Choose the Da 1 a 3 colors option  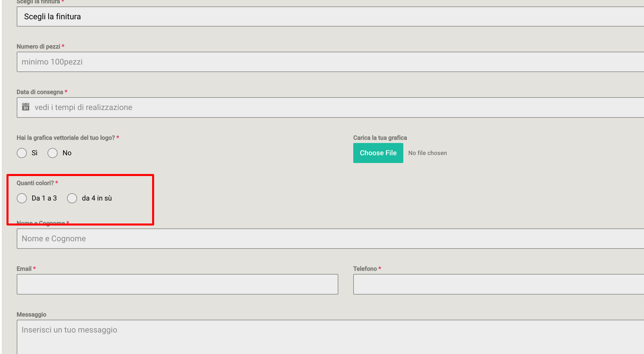click(22, 198)
